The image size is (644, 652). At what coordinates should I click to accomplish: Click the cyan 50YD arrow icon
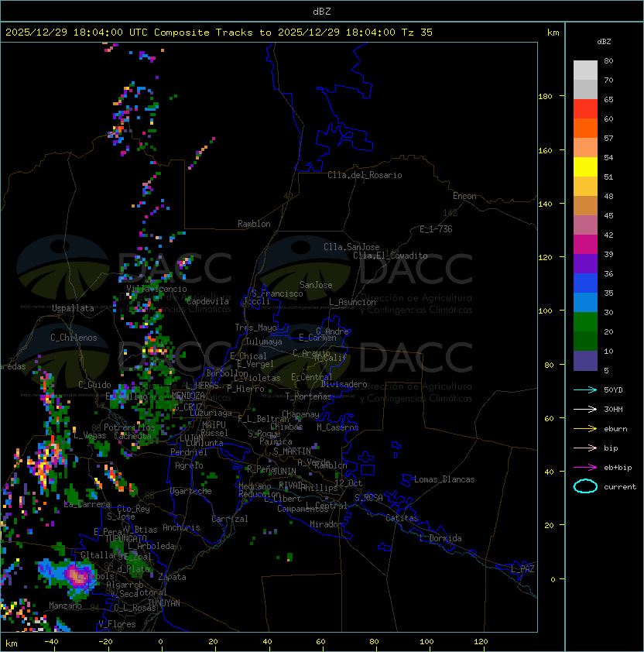coord(585,389)
